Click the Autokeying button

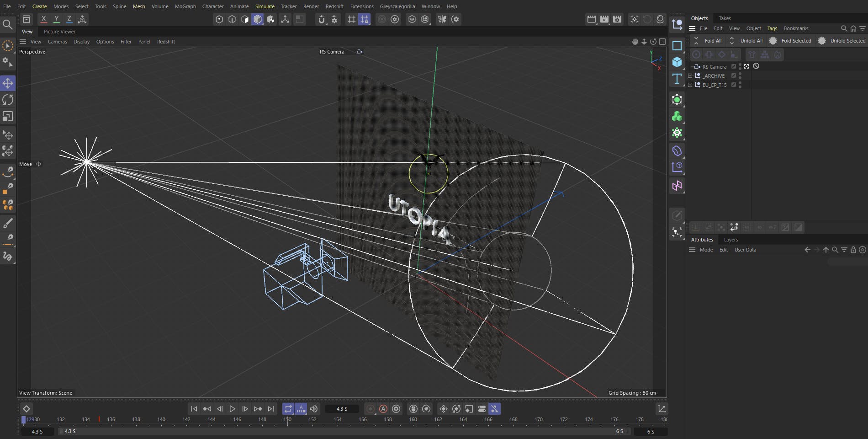coord(383,409)
